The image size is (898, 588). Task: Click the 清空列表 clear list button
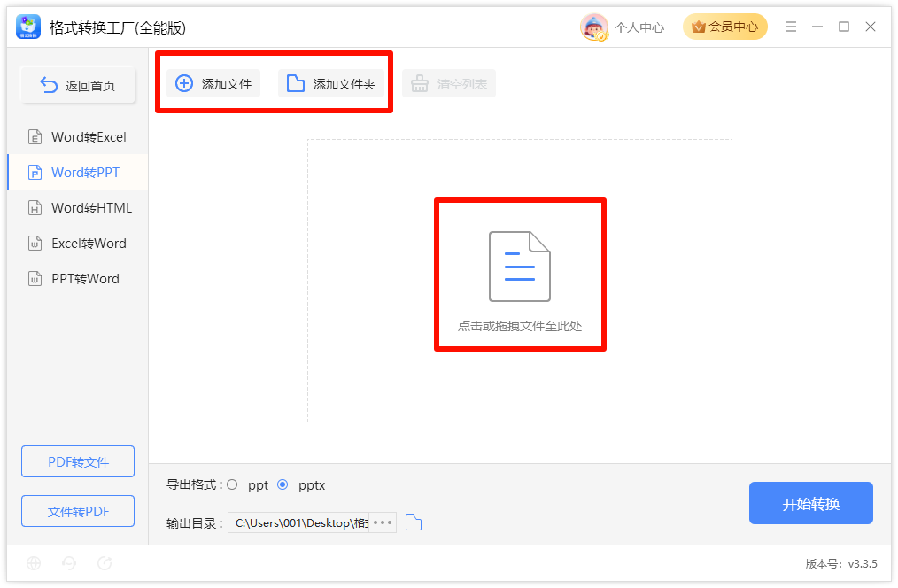point(449,83)
